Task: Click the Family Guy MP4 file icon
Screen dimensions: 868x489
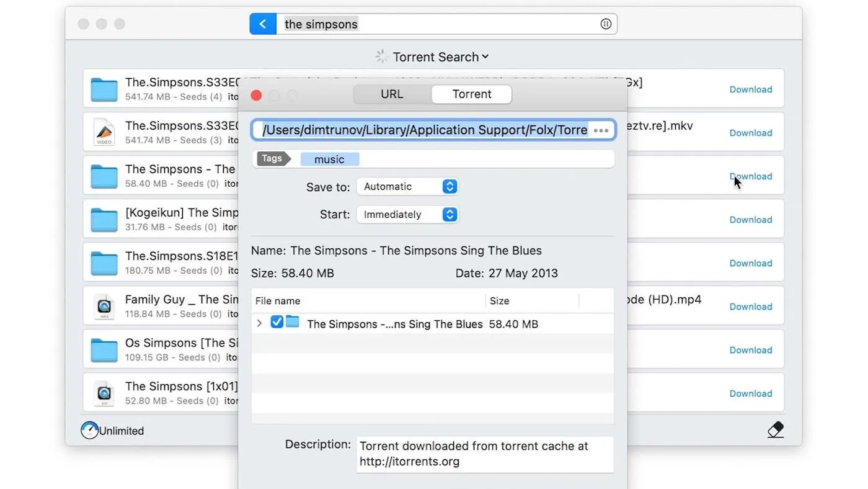Action: click(104, 307)
